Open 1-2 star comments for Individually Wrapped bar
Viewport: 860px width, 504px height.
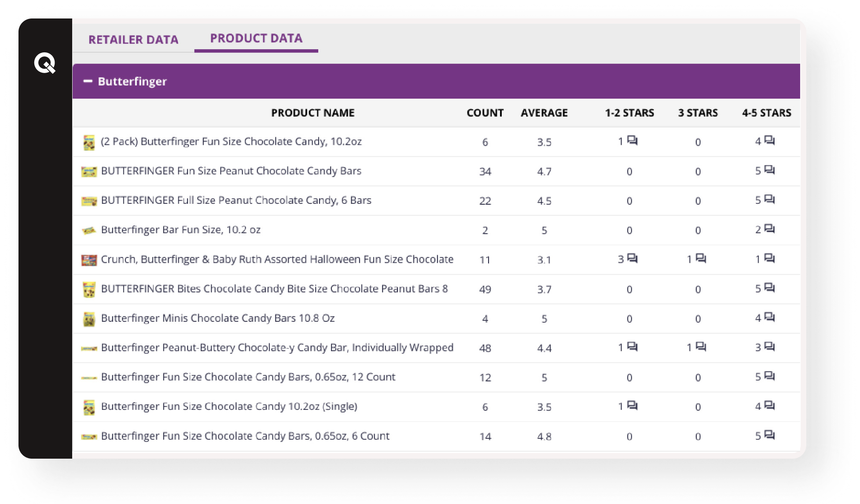tap(632, 347)
